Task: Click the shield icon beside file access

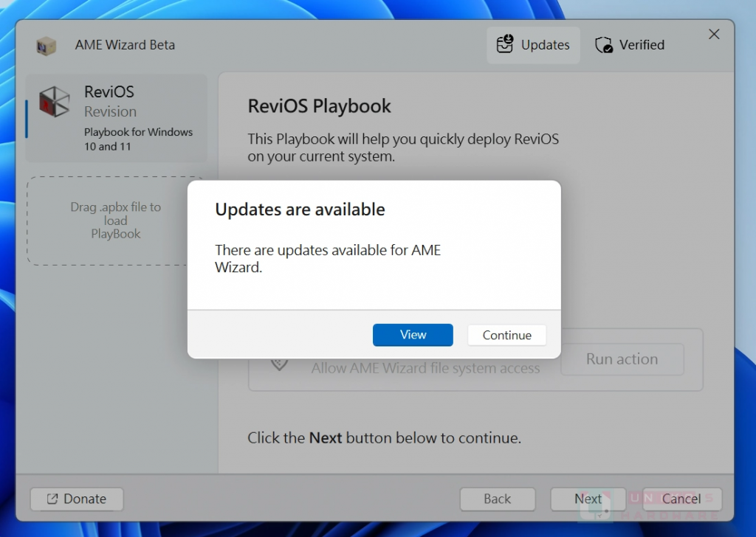Action: click(x=279, y=364)
